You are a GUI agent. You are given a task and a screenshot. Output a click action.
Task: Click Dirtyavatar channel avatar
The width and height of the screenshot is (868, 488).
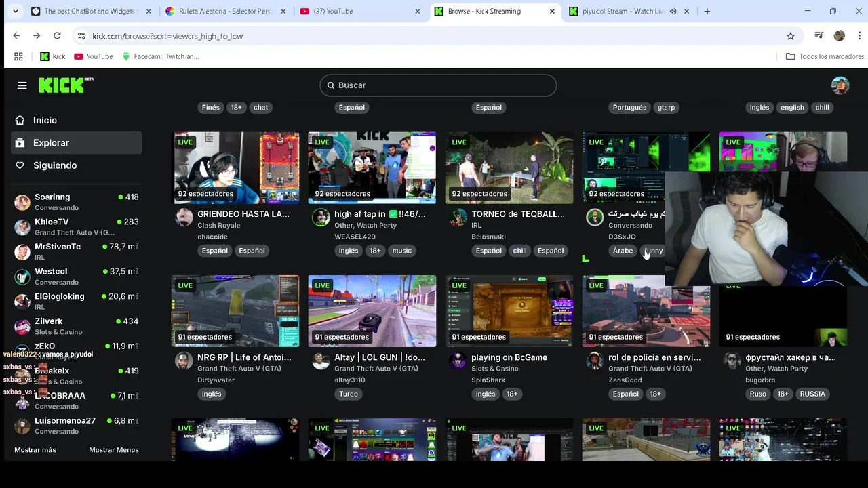click(184, 360)
